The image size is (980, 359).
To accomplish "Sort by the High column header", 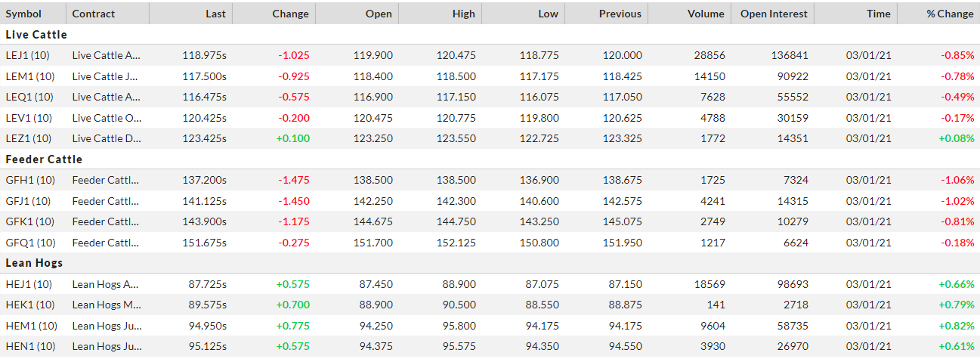I will (x=464, y=14).
